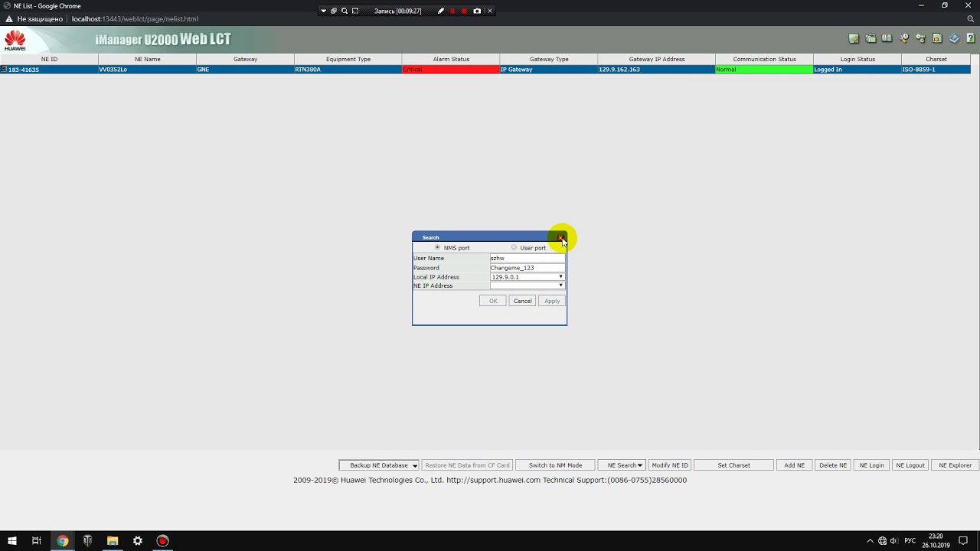The width and height of the screenshot is (980, 551).
Task: Stop the screen recording
Action: [464, 11]
